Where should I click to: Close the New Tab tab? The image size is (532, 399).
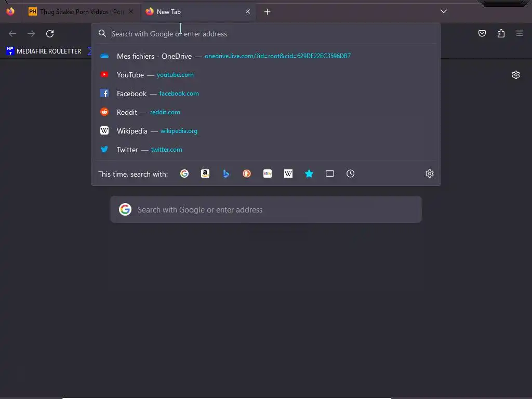248,11
